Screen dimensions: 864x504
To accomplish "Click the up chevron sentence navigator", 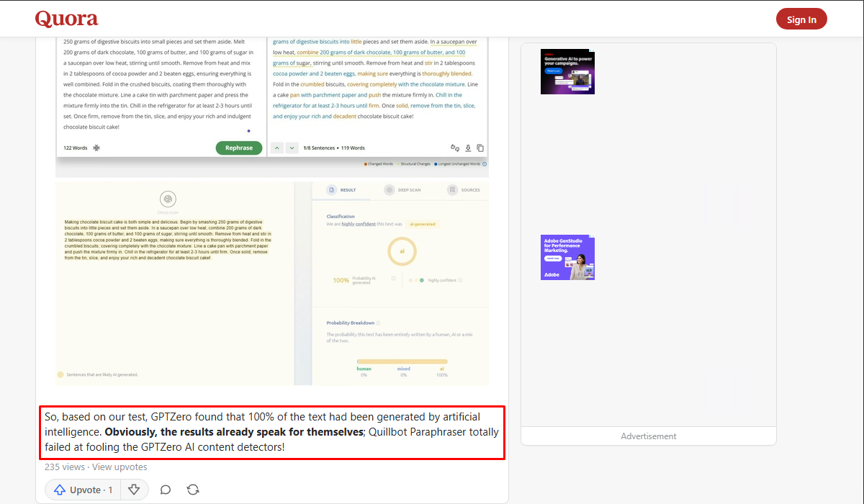I will click(277, 148).
